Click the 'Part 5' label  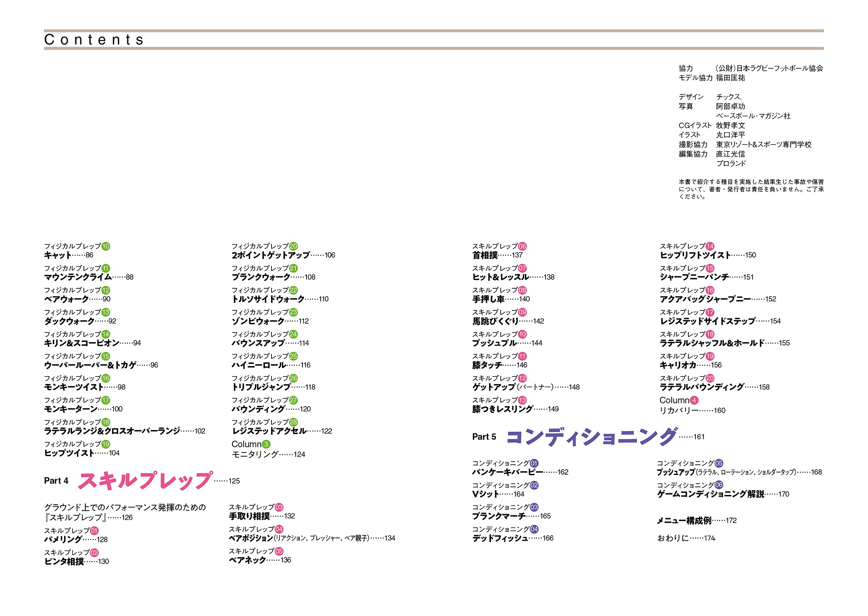point(484,437)
